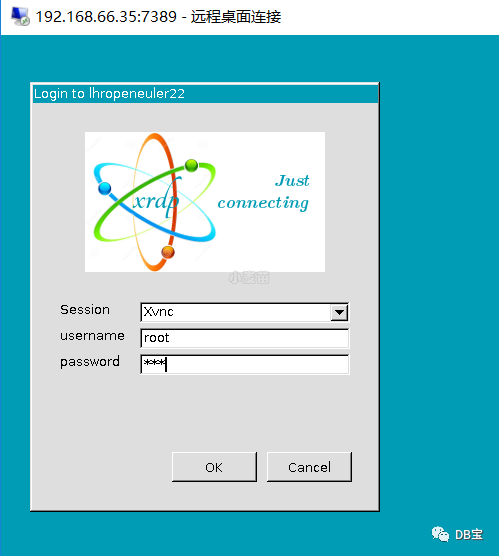Click the username label text

pyautogui.click(x=92, y=335)
